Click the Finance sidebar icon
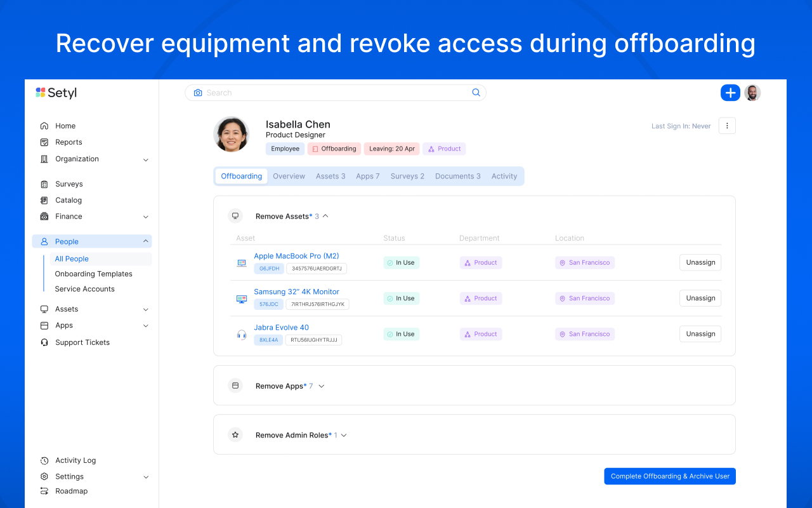The width and height of the screenshot is (812, 508). (x=44, y=217)
